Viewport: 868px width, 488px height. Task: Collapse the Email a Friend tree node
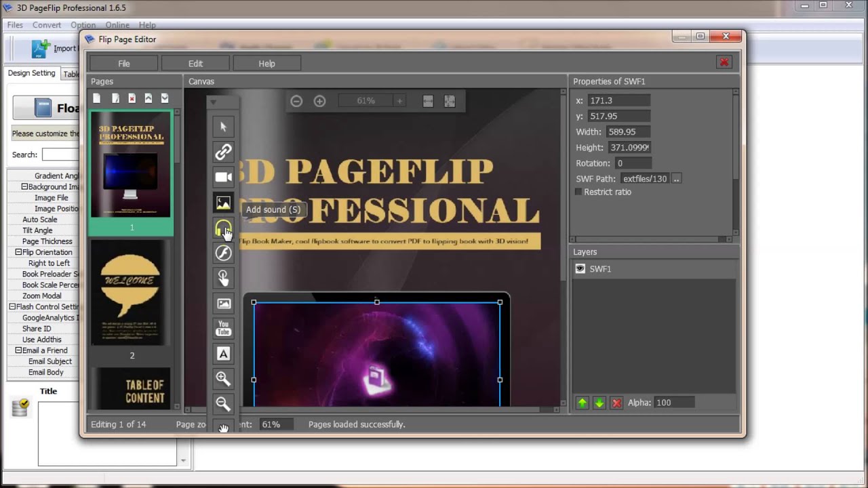[19, 350]
